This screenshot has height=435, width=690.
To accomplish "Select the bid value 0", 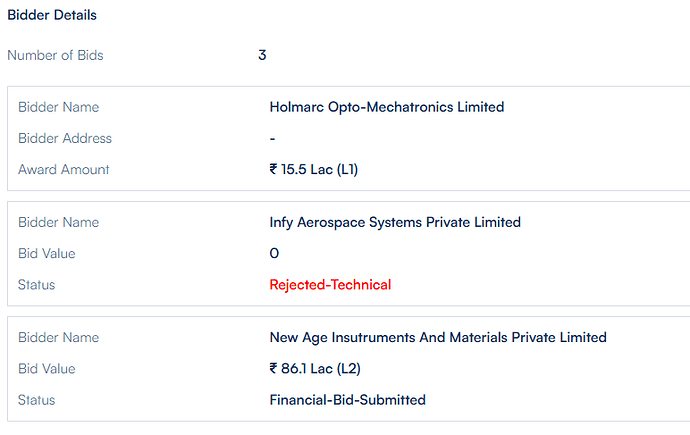I will click(x=274, y=254).
